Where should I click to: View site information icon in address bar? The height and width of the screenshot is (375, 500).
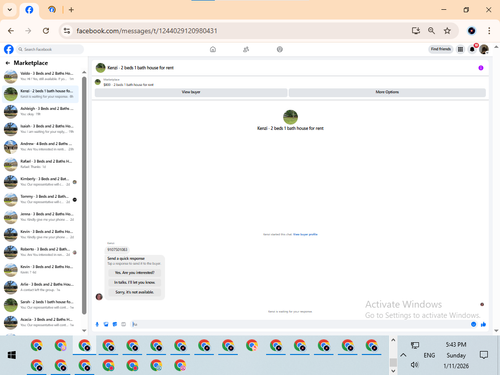click(67, 31)
